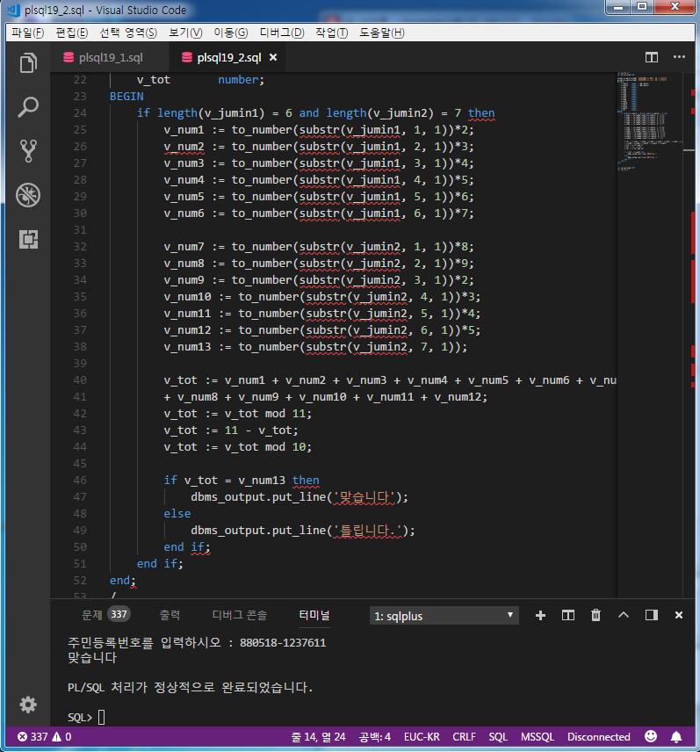The height and width of the screenshot is (752, 700).
Task: Open the 선택 영역(S) menu
Action: coord(128,33)
